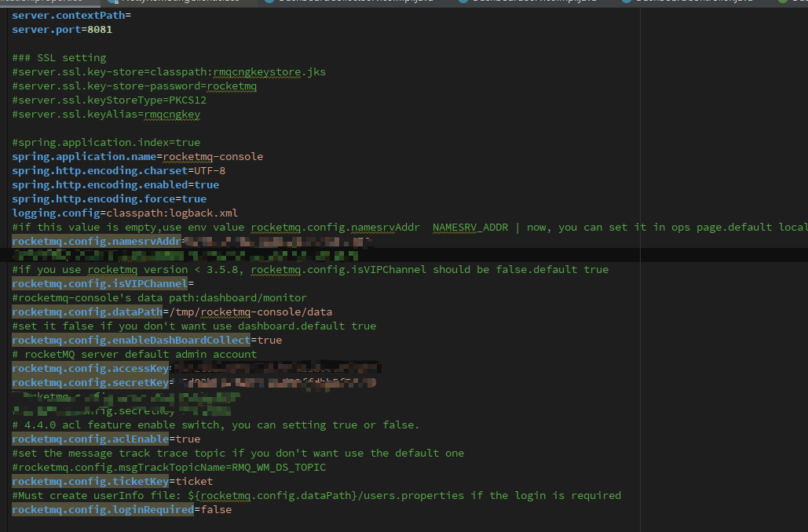Click the server.port property key

(46, 29)
